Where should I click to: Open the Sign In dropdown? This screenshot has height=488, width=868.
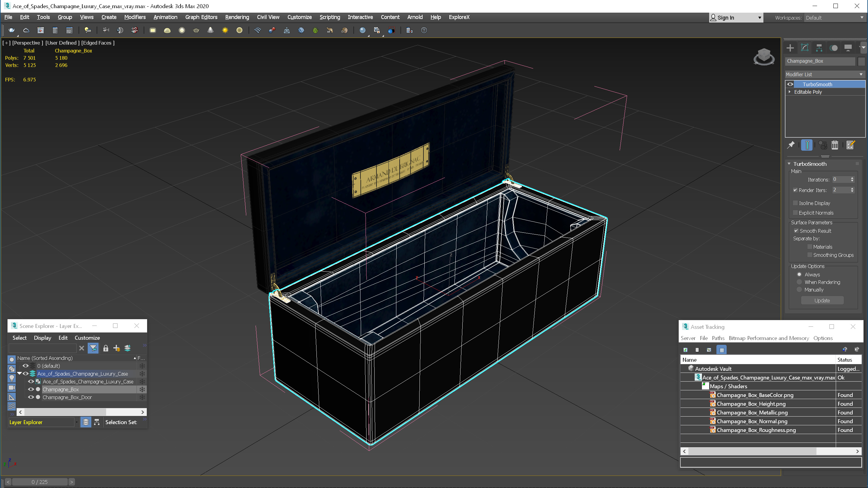pyautogui.click(x=736, y=17)
